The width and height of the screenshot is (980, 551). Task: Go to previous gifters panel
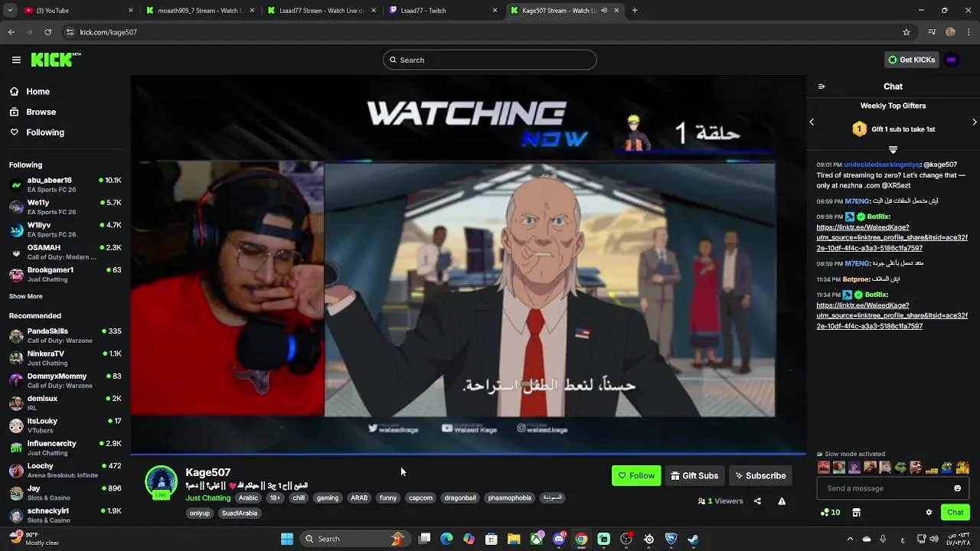[812, 122]
